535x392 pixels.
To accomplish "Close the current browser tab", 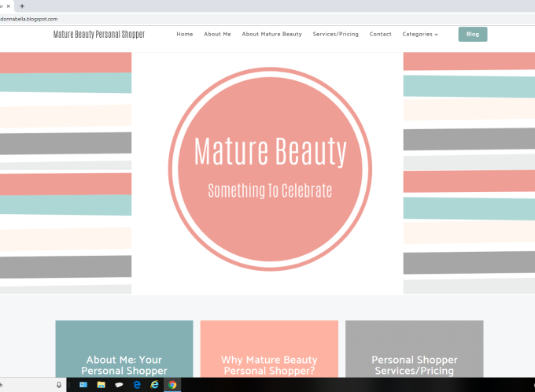I will [9, 6].
